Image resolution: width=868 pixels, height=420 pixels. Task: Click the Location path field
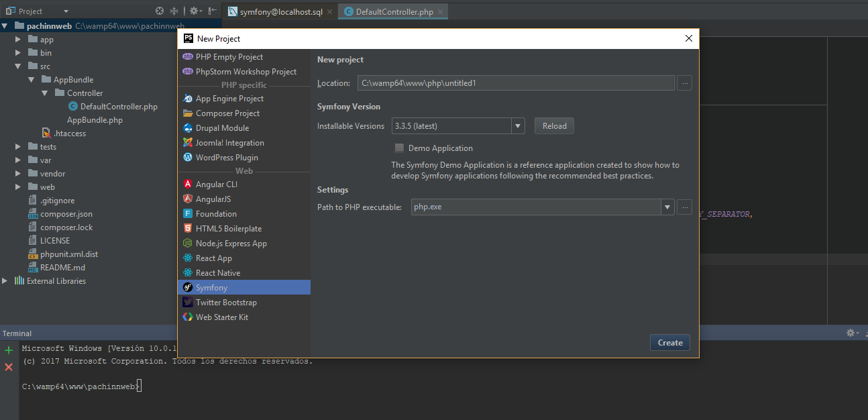tap(516, 83)
